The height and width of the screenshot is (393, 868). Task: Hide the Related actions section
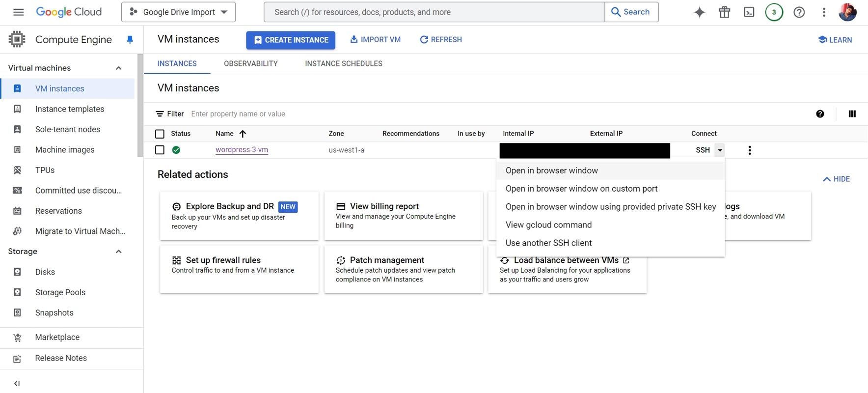(x=836, y=179)
